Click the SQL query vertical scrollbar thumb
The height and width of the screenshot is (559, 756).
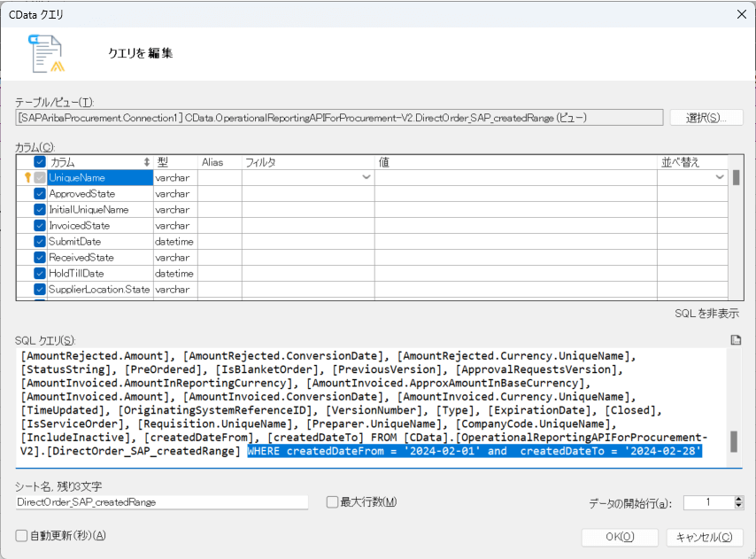point(734,441)
